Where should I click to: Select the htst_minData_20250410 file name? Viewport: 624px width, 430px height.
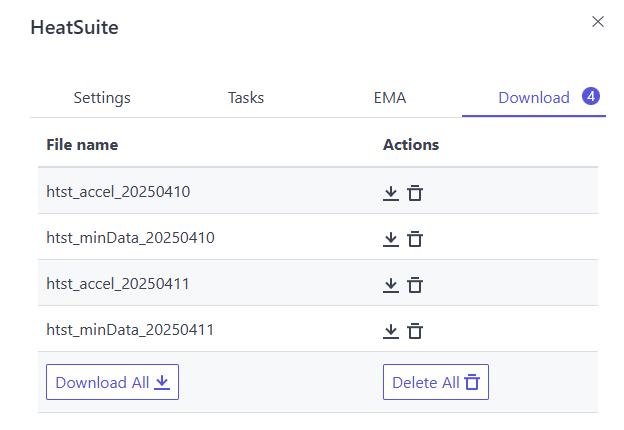pyautogui.click(x=131, y=238)
